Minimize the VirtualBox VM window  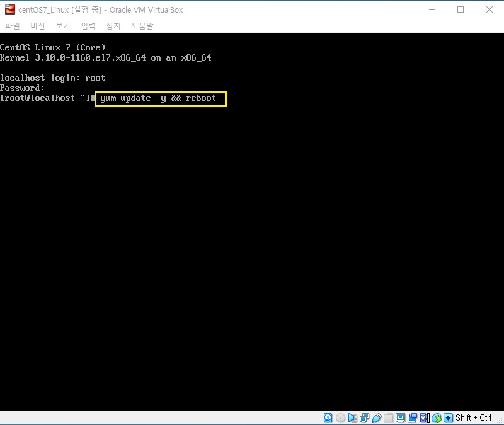pyautogui.click(x=432, y=9)
